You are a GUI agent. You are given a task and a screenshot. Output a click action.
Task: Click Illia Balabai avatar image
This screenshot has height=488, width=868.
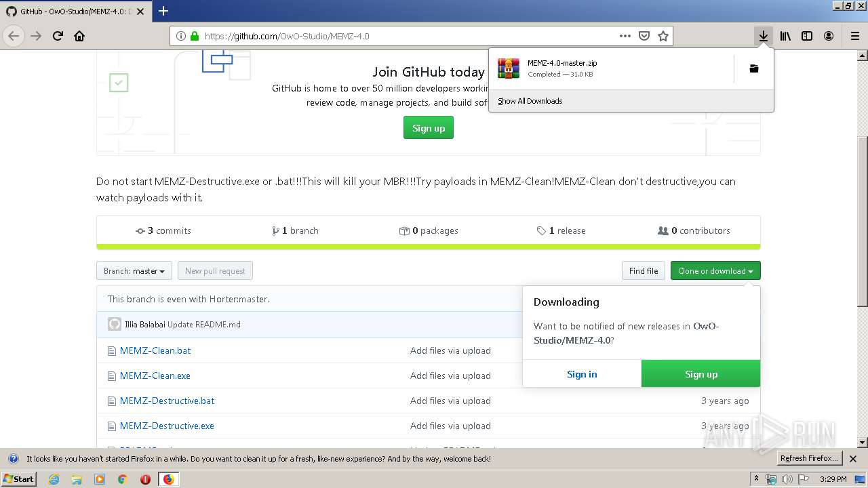click(x=115, y=324)
